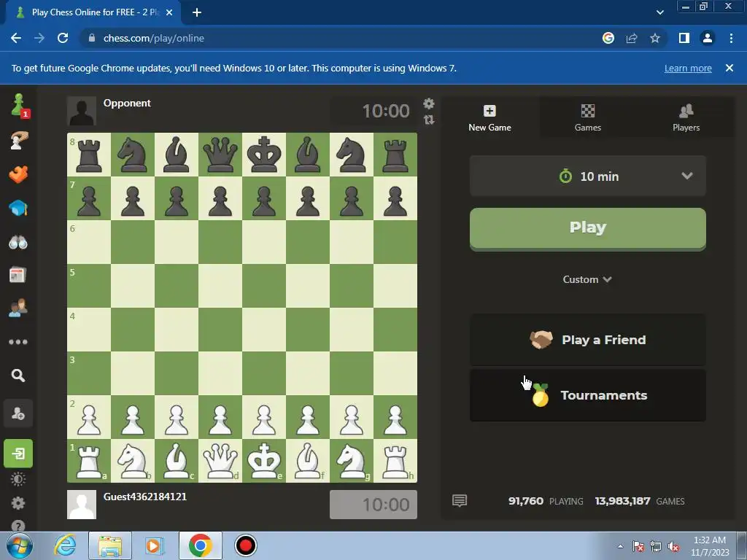This screenshot has height=560, width=747.
Task: Click the green Play button
Action: coord(588,228)
